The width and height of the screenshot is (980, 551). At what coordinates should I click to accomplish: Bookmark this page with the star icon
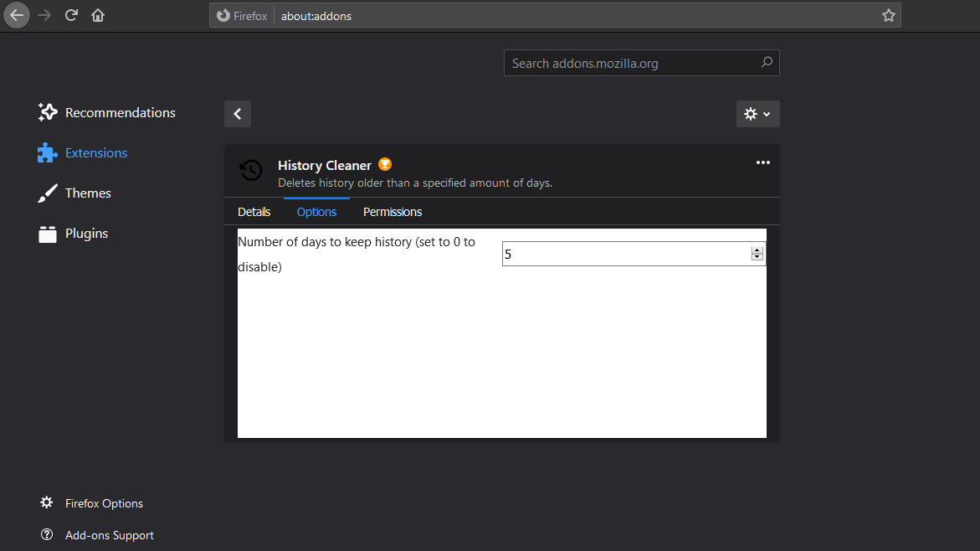tap(888, 16)
